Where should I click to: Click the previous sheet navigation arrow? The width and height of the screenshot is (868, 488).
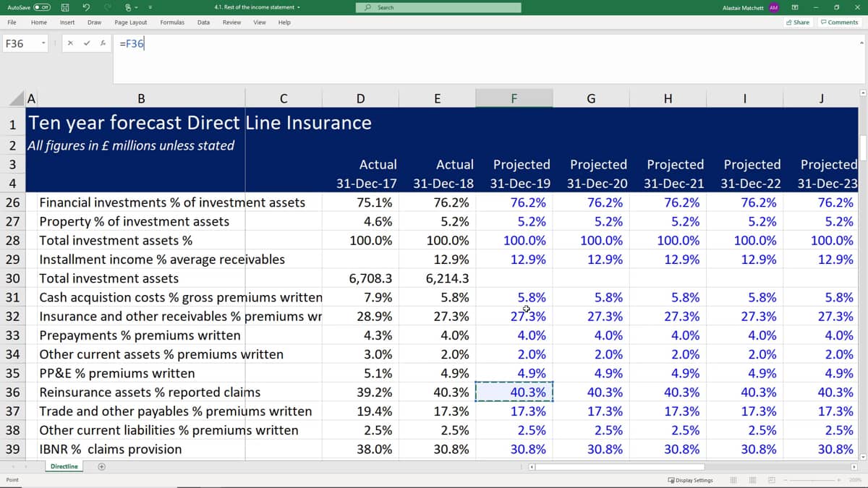pyautogui.click(x=13, y=466)
